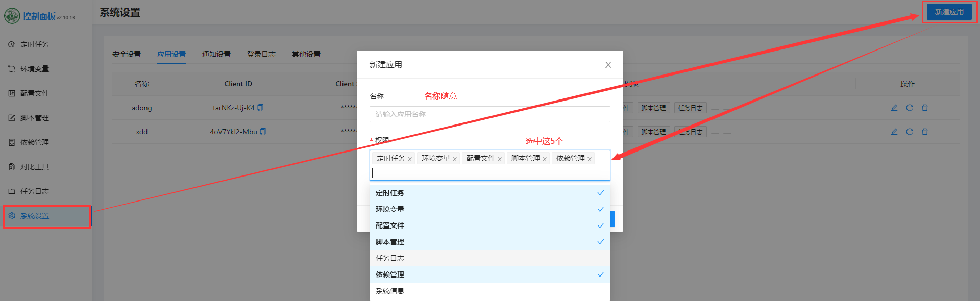Screen dimensions: 980x301
Task: Click the adong name cell
Action: click(x=142, y=108)
